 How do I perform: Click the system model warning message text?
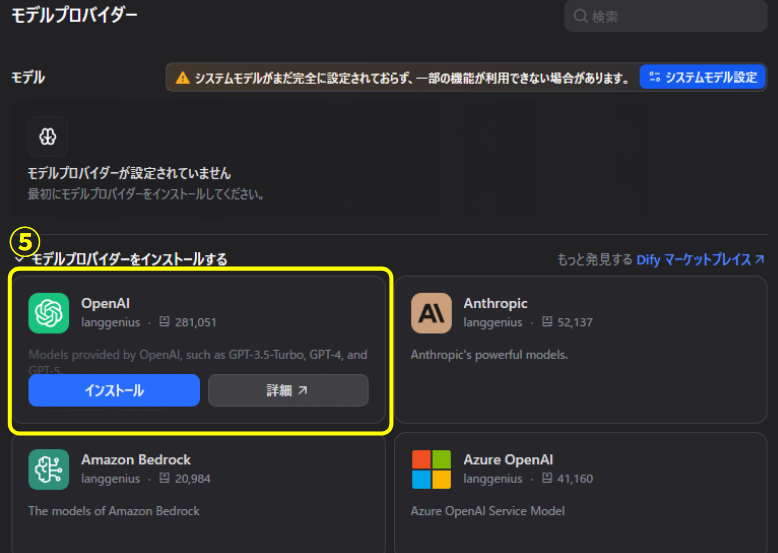click(412, 78)
